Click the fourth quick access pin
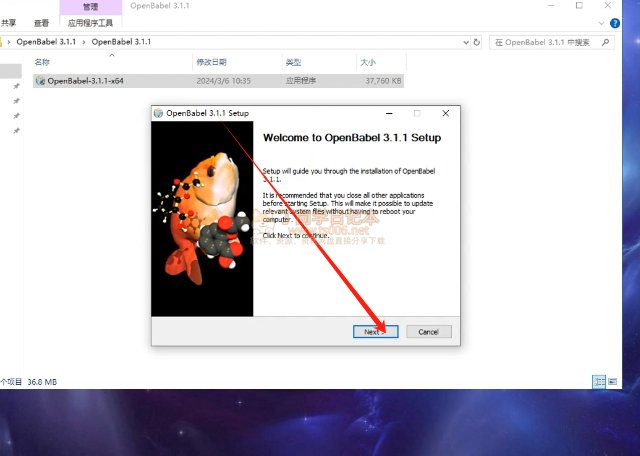Viewport: 640px width, 456px height. pyautogui.click(x=16, y=131)
